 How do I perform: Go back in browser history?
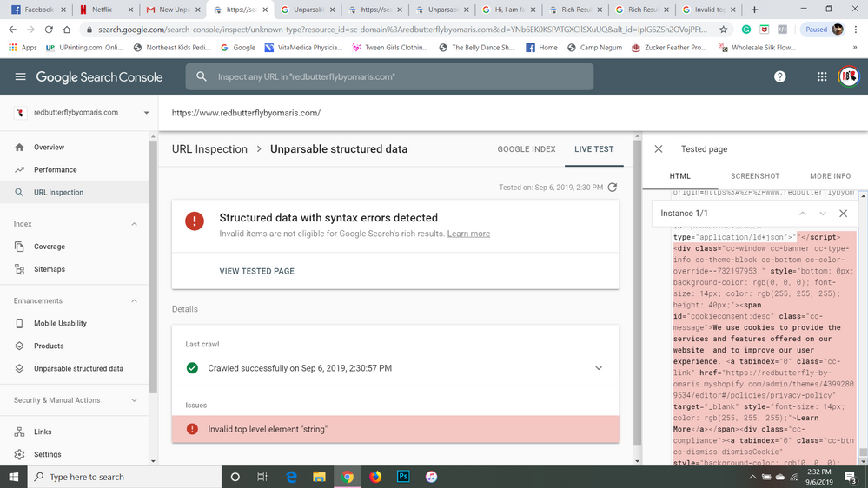click(13, 30)
